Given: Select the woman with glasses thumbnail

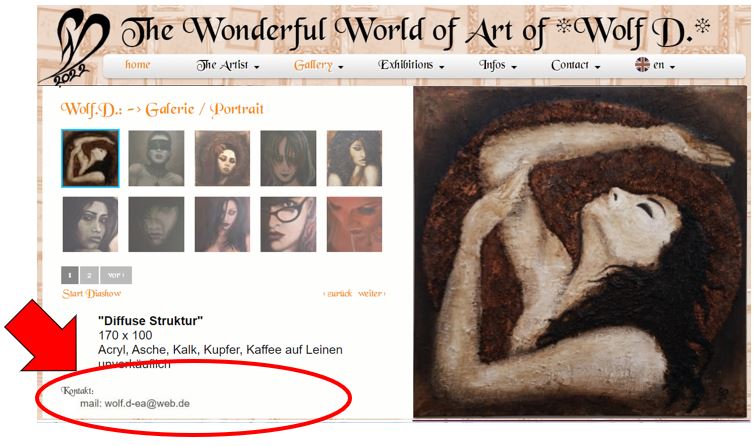Looking at the screenshot, I should pos(289,224).
